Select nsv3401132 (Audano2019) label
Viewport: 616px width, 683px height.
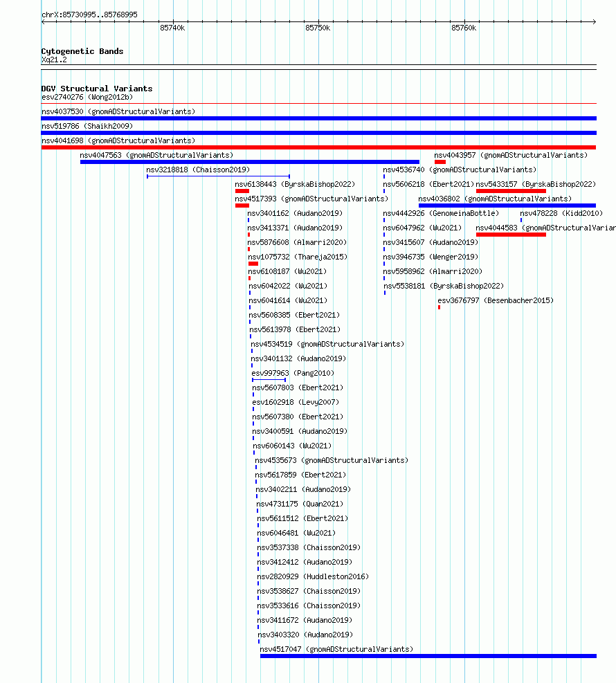tap(298, 358)
